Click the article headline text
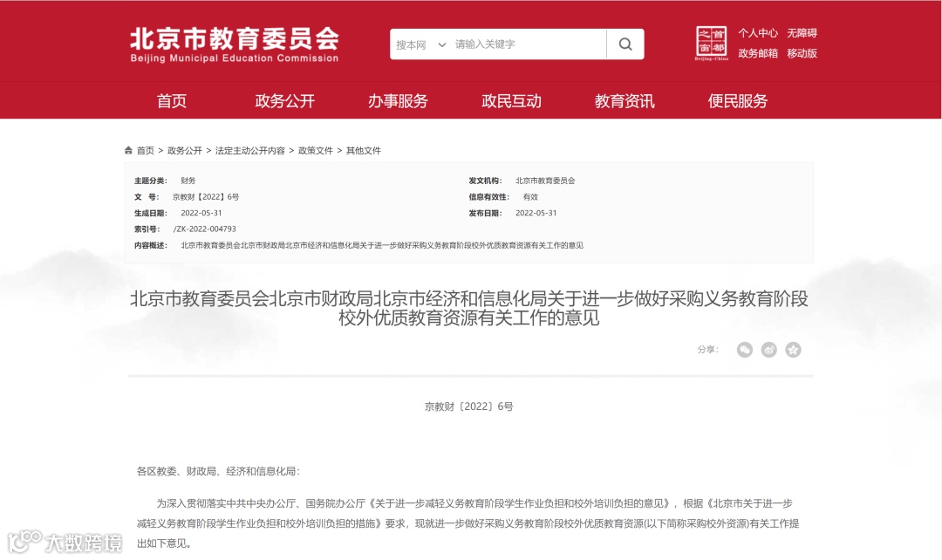 [x=469, y=308]
